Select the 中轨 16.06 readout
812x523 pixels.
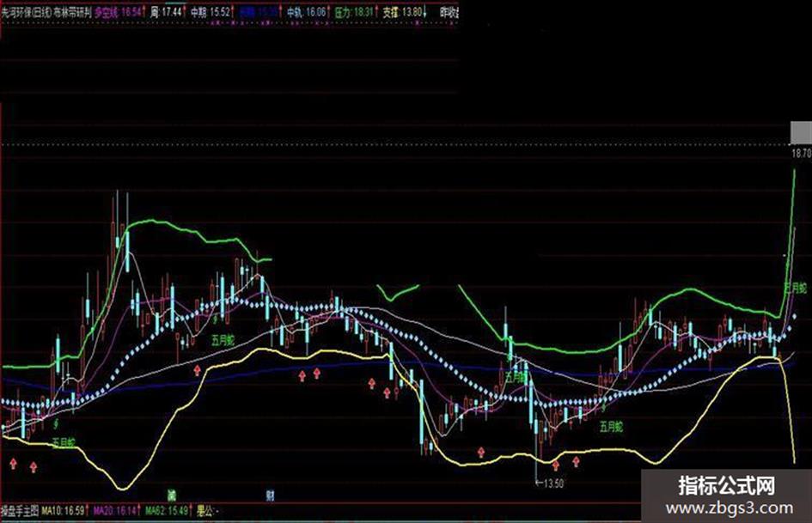(x=307, y=12)
